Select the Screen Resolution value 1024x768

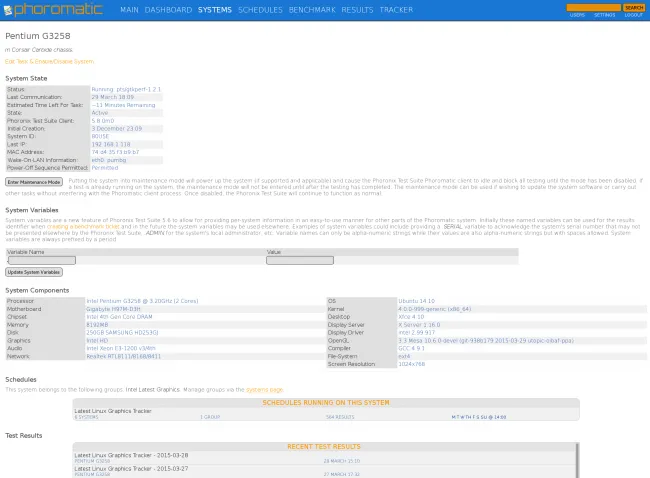click(411, 364)
